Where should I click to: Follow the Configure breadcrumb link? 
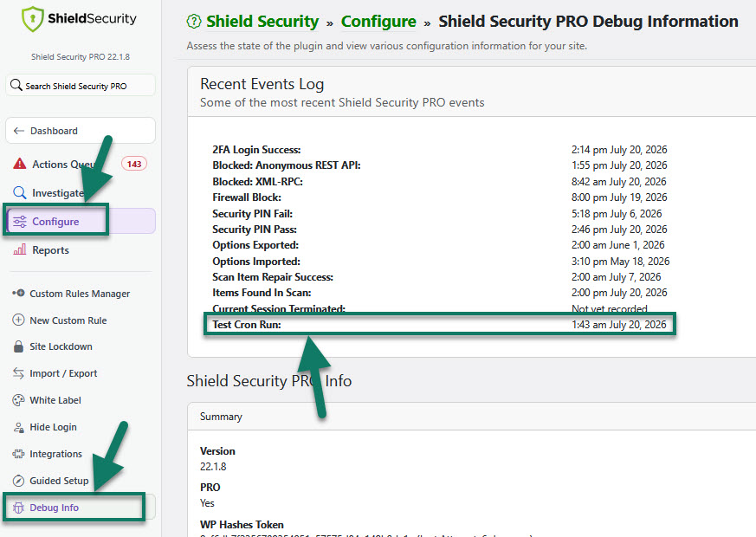(378, 21)
